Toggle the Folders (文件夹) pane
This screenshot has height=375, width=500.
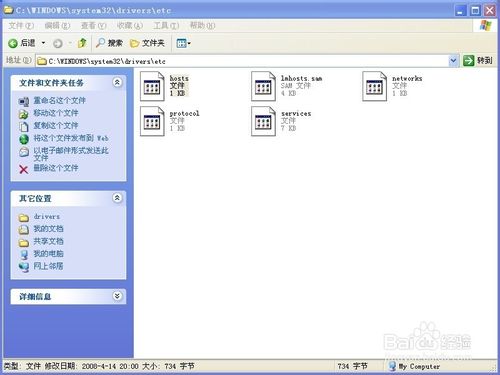click(147, 43)
